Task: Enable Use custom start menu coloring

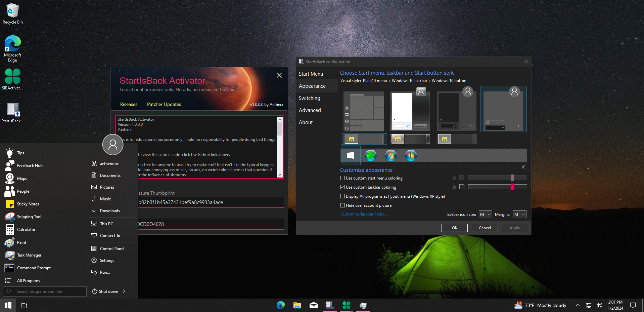Action: [x=343, y=178]
